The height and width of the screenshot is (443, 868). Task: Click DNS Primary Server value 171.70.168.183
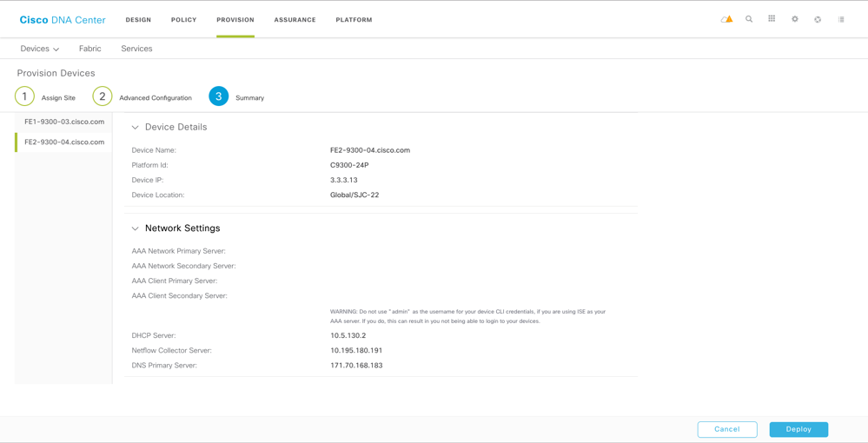click(x=356, y=366)
